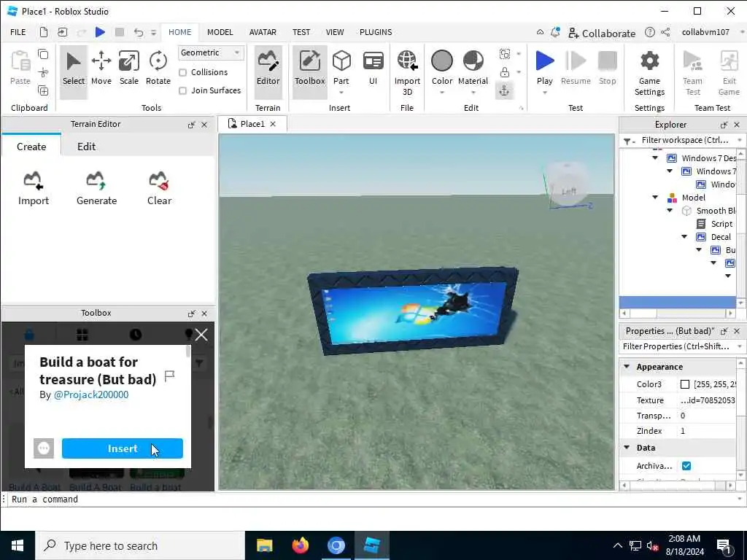This screenshot has height=560, width=747.
Task: Open the Geometric mode dropdown
Action: click(211, 52)
